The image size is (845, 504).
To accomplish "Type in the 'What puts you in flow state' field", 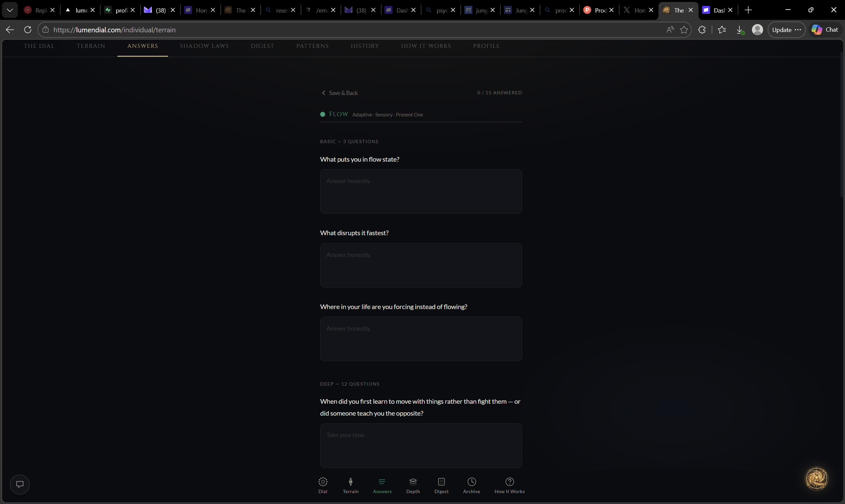I will pyautogui.click(x=421, y=192).
